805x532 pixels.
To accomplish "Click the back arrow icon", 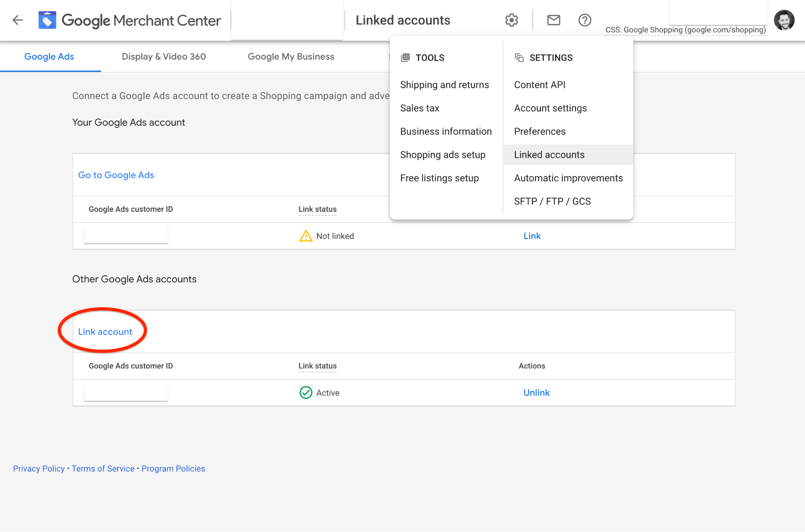I will (x=18, y=20).
